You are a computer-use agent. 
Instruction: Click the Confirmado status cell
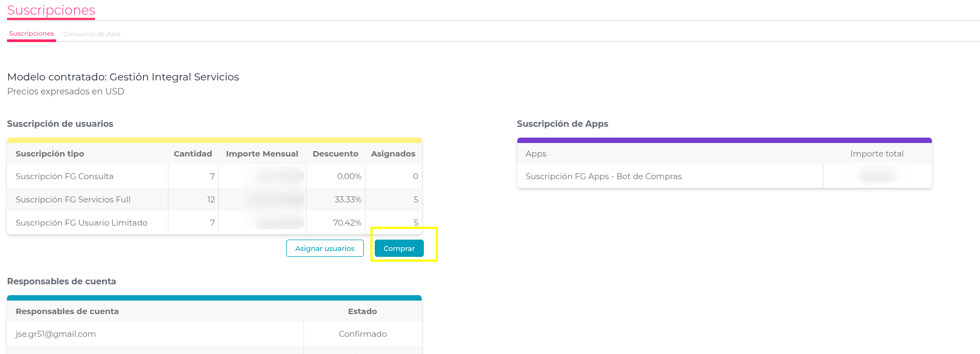(x=362, y=334)
